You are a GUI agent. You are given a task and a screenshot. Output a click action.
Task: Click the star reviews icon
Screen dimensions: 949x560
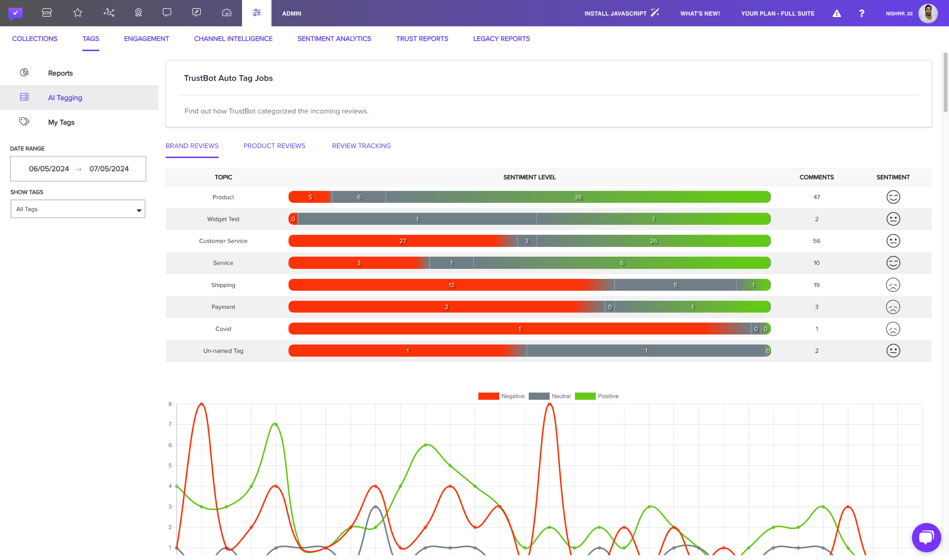(78, 13)
